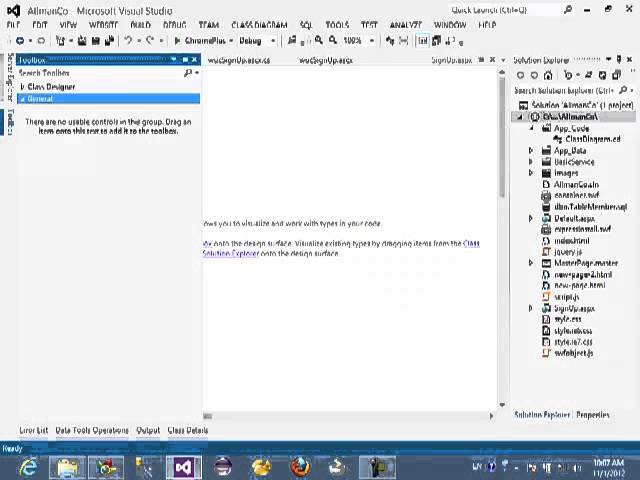Click the Solution Explorer Refresh icon
This screenshot has height=480, width=640.
click(602, 75)
